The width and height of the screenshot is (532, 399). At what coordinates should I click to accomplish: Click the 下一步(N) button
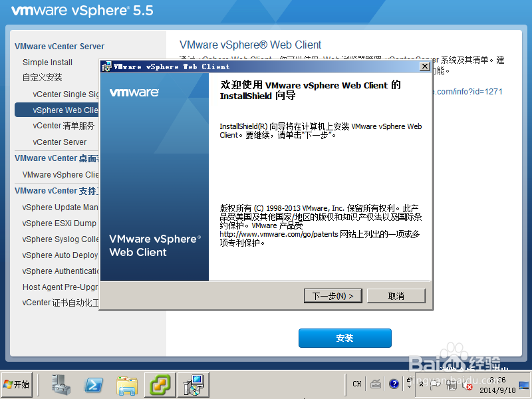(332, 296)
